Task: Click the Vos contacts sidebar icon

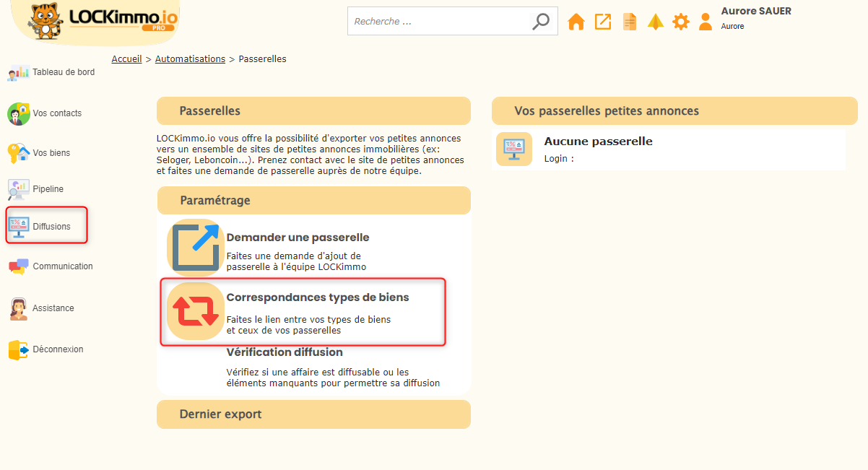Action: click(19, 113)
